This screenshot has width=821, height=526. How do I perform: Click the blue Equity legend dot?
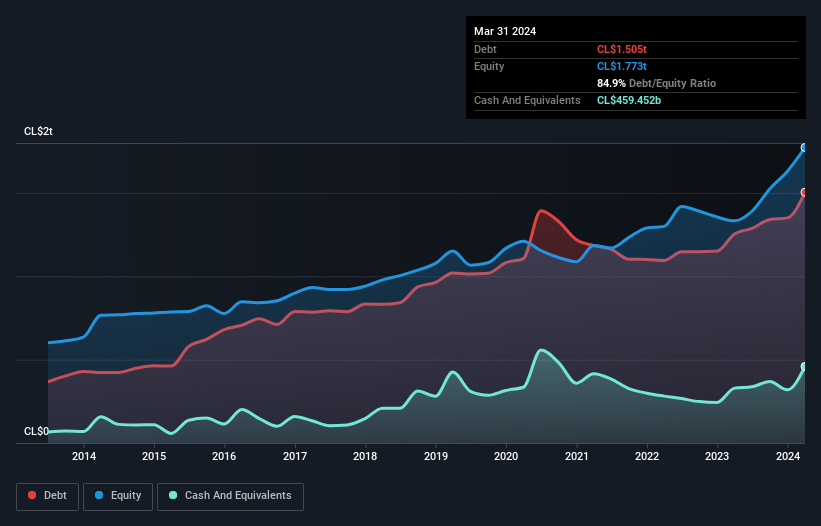click(x=99, y=495)
